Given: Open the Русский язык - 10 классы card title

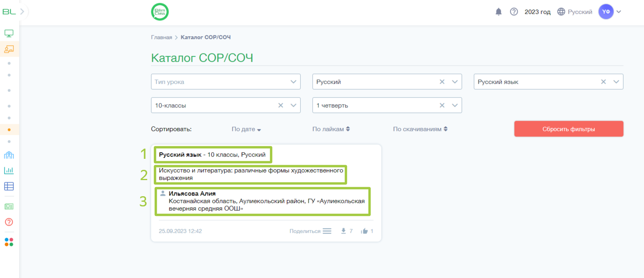Looking at the screenshot, I should click(x=212, y=155).
